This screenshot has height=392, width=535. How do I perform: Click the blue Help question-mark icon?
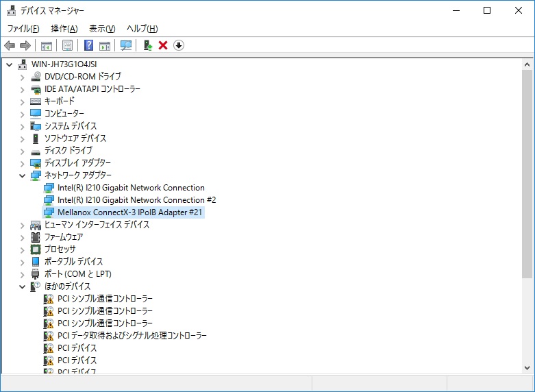89,45
